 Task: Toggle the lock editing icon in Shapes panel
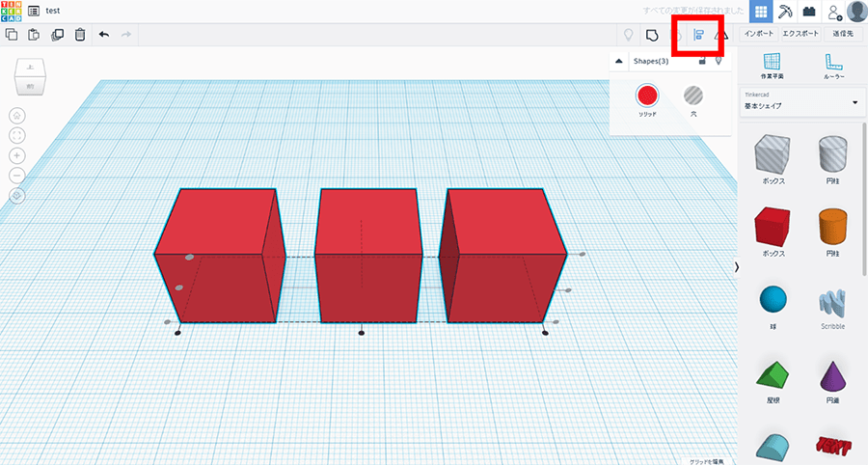[x=702, y=61]
